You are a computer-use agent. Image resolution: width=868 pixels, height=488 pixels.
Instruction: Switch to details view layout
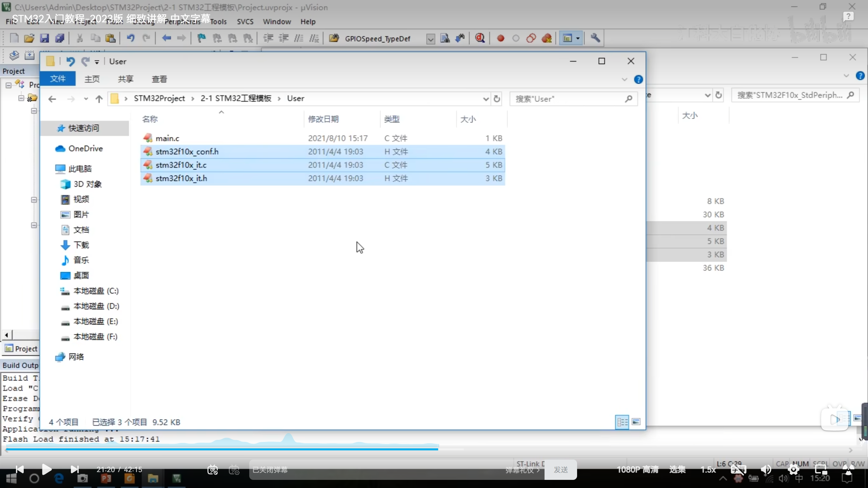pos(622,422)
